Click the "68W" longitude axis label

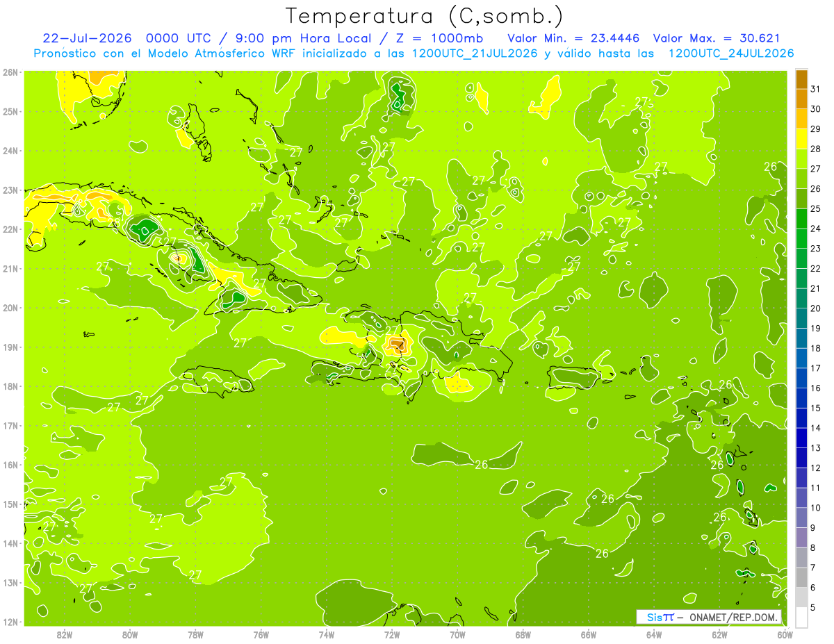(x=523, y=634)
